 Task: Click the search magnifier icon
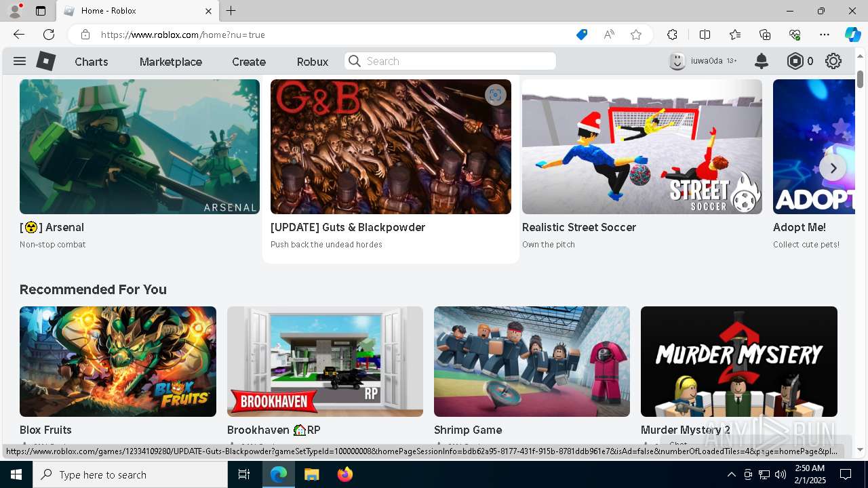tap(355, 61)
